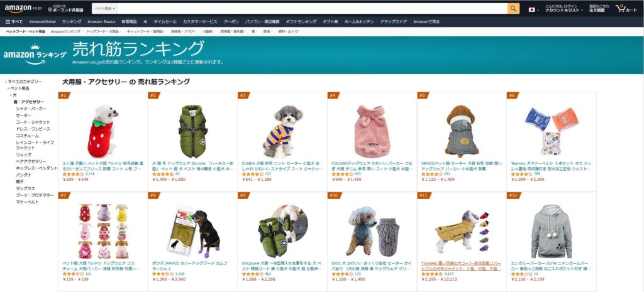Click the Japan flag language selector
The height and width of the screenshot is (292, 644).
[x=533, y=9]
